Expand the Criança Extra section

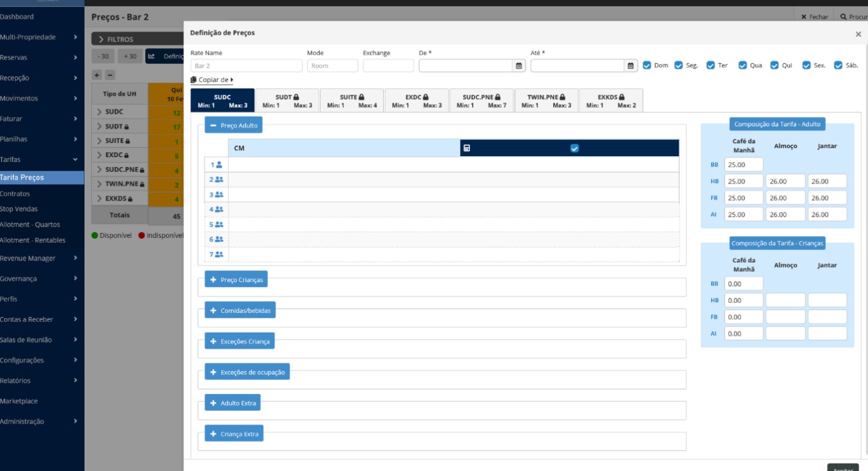click(234, 433)
